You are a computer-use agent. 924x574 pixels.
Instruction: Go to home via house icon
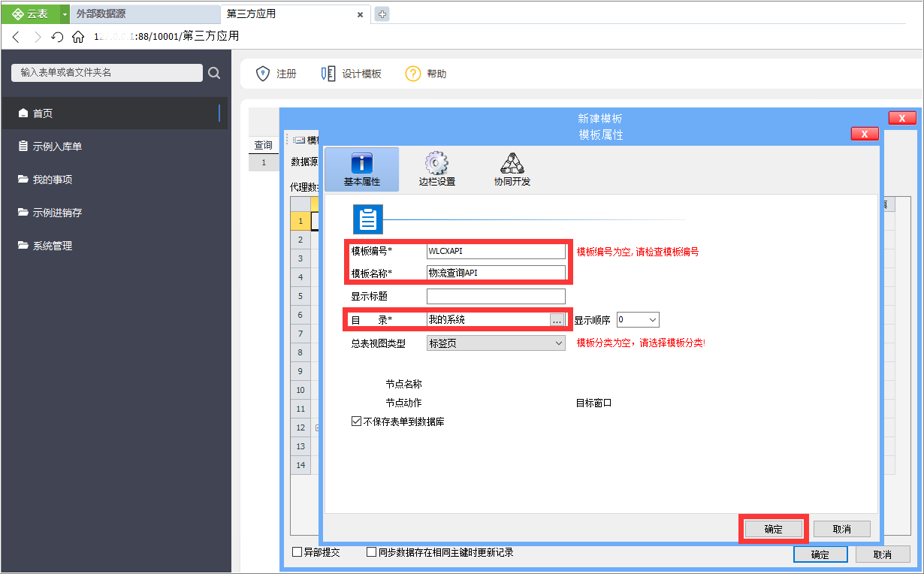tap(78, 37)
